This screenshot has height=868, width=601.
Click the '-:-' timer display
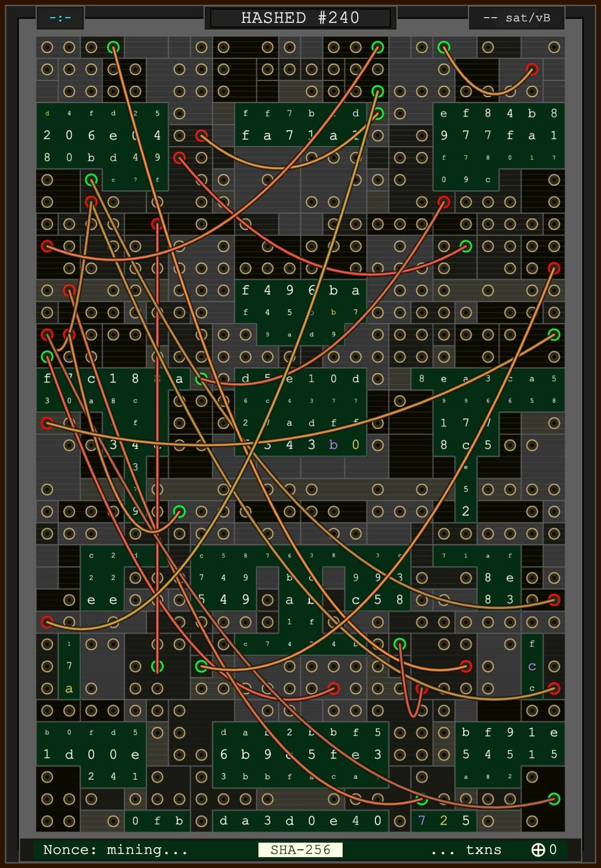(60, 18)
